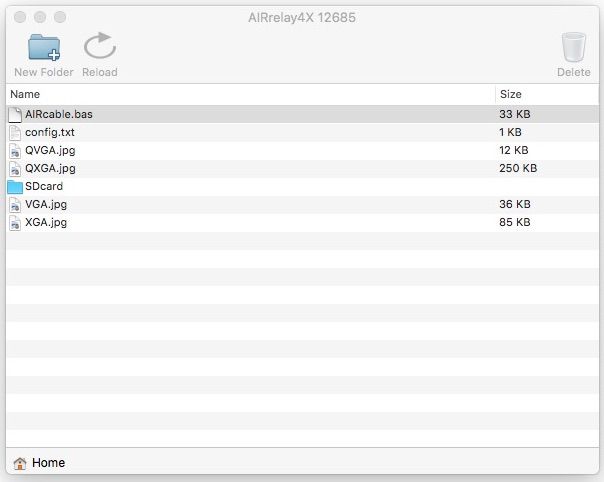Click the 33 KB size value

(515, 114)
